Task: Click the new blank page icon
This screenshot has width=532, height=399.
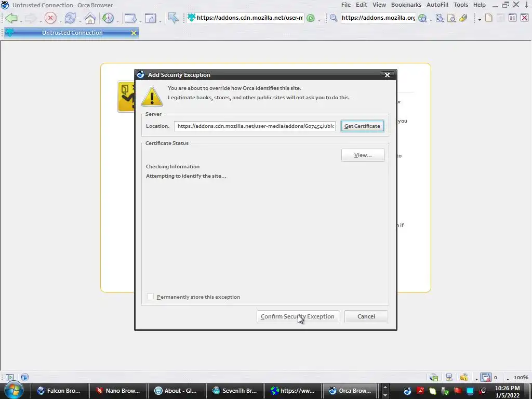Action: pyautogui.click(x=488, y=18)
